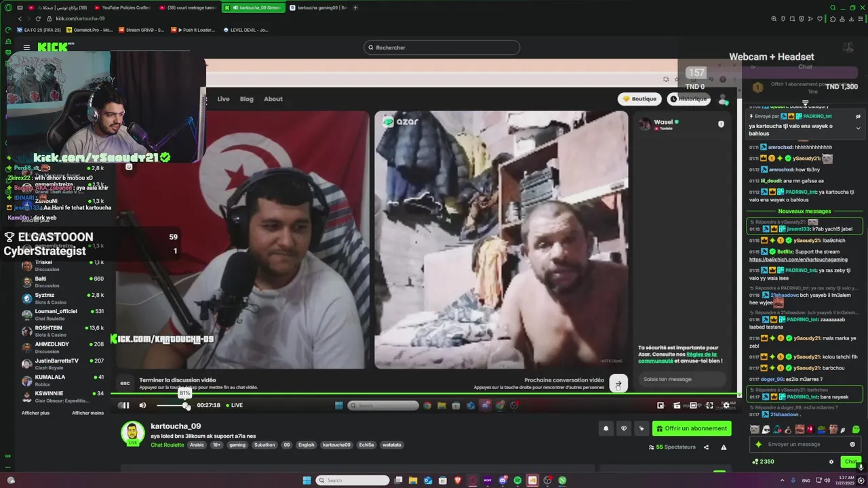The width and height of the screenshot is (868, 488).
Task: Jump to Nouveaux messages in chat
Action: tap(804, 211)
